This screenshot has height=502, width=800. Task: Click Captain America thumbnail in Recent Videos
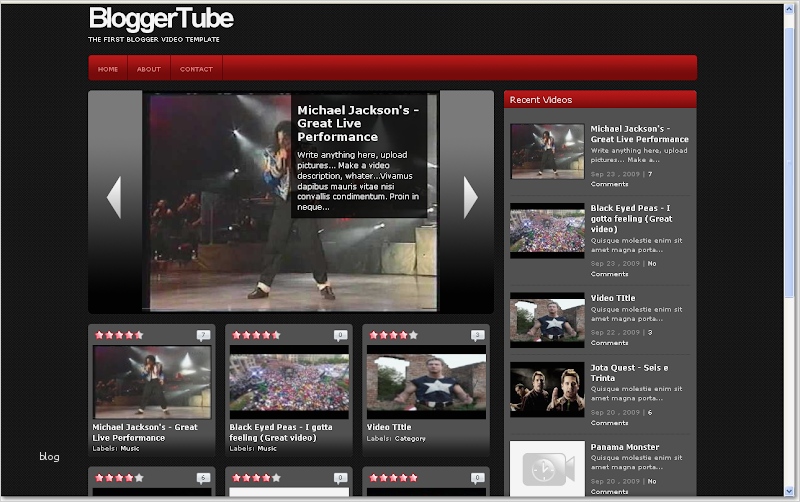pos(547,320)
